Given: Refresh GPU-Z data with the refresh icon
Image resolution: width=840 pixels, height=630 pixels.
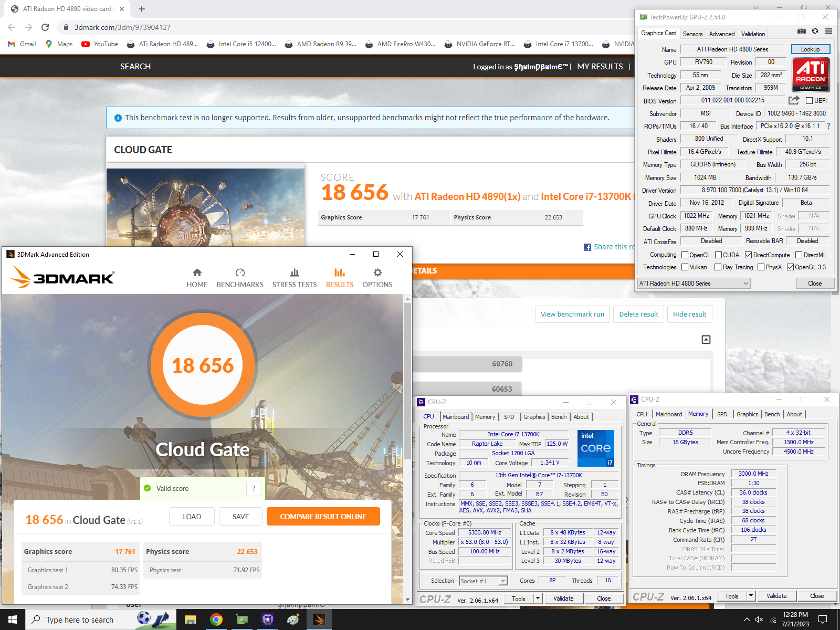Looking at the screenshot, I should pos(815,31).
